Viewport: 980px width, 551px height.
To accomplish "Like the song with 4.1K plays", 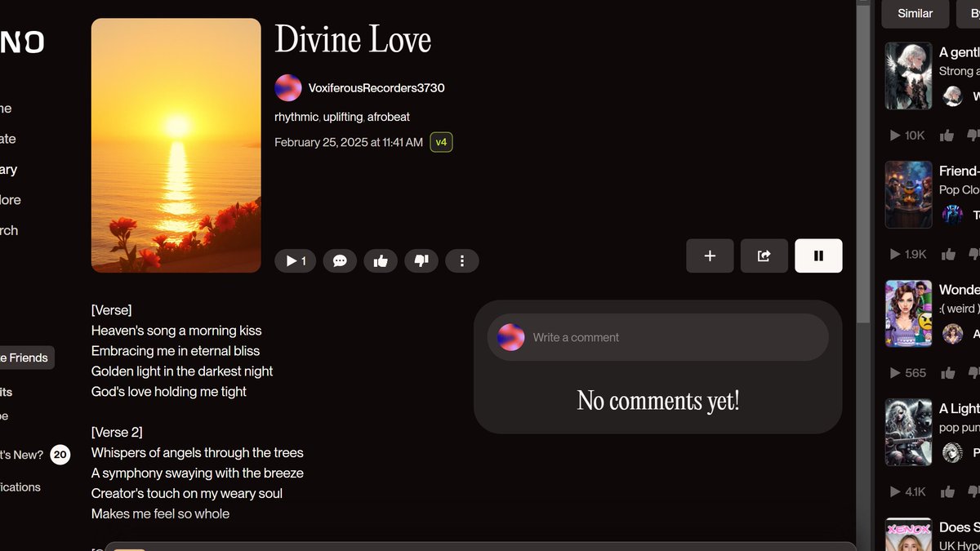I will click(948, 491).
